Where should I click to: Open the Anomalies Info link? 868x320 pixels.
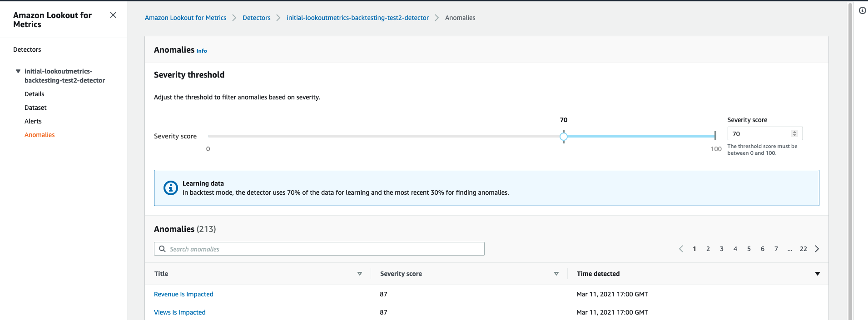click(x=202, y=51)
